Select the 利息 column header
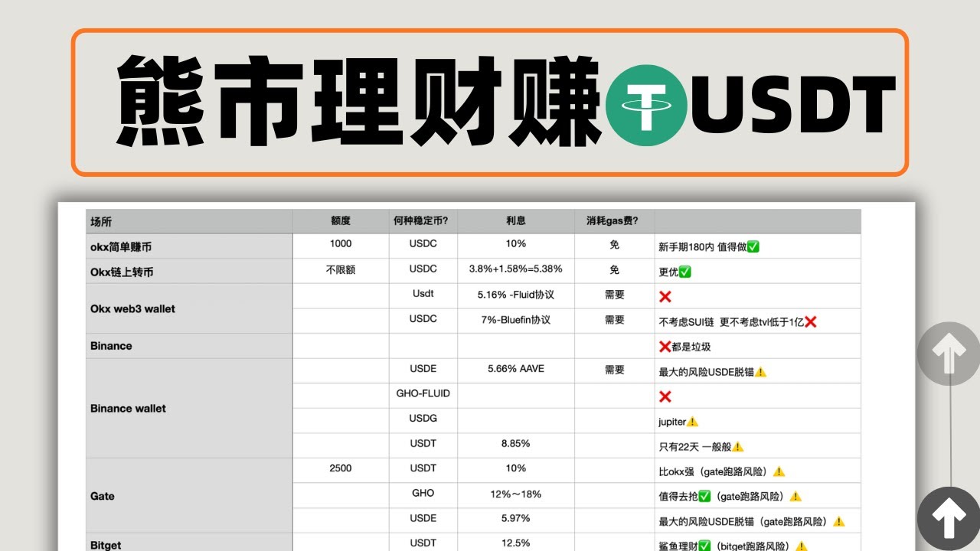The width and height of the screenshot is (980, 551). coord(516,221)
